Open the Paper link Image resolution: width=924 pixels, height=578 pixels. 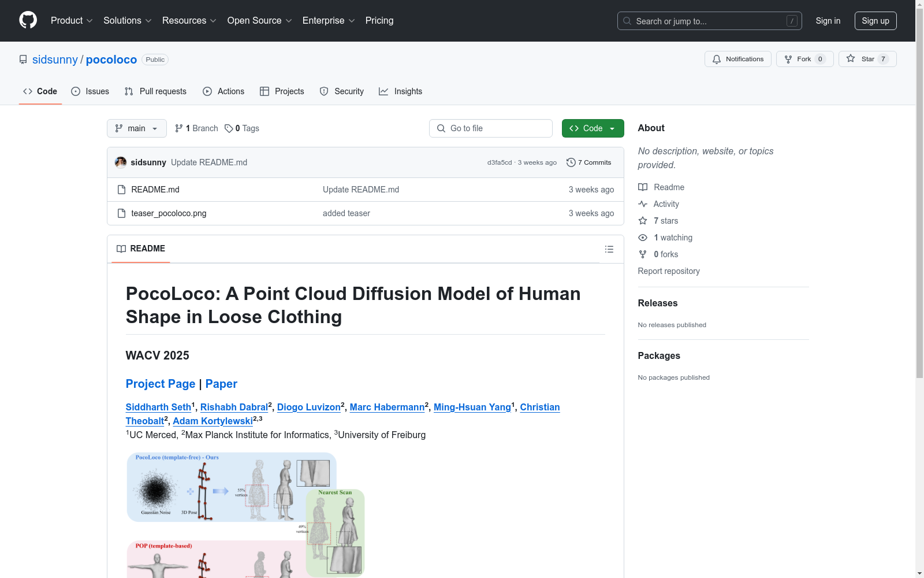(x=221, y=384)
